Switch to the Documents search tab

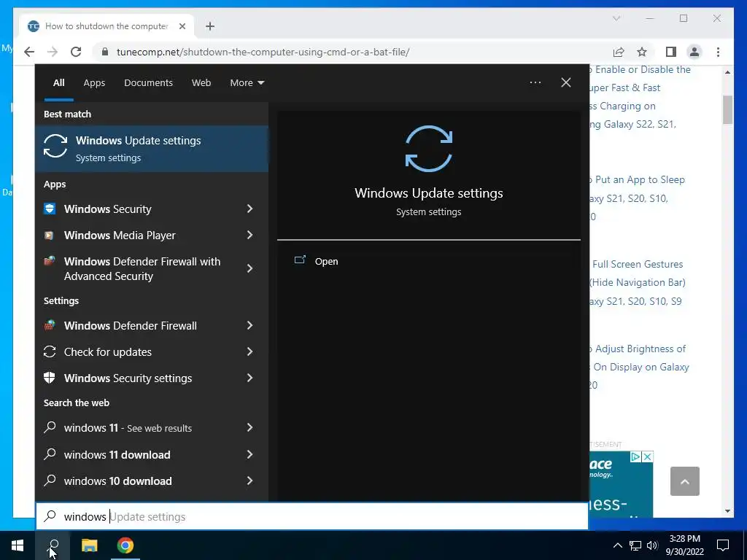[x=148, y=82]
